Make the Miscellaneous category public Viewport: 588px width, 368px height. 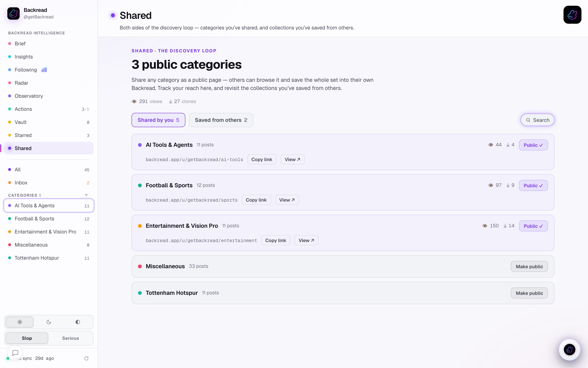(529, 267)
